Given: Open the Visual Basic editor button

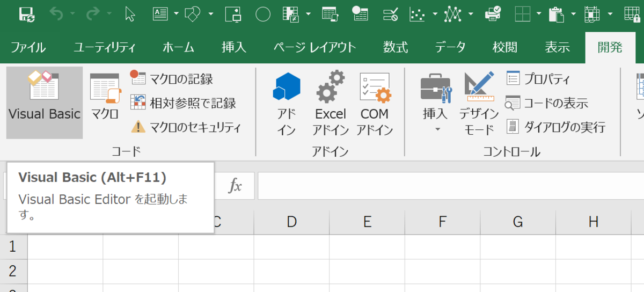Looking at the screenshot, I should point(45,103).
